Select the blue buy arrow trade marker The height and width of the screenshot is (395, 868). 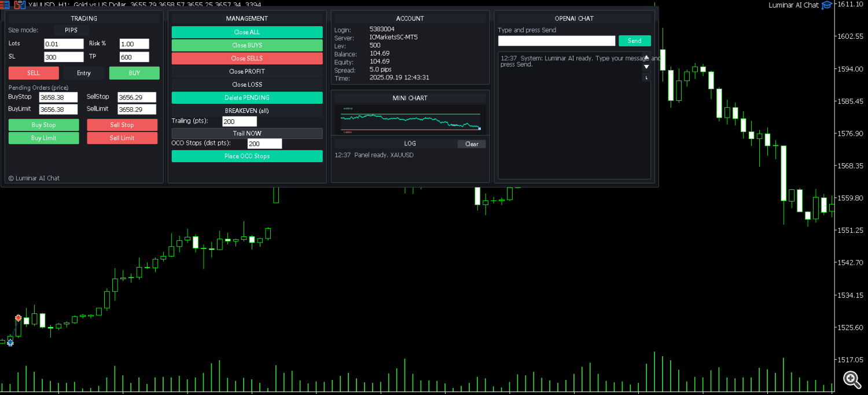tap(10, 342)
